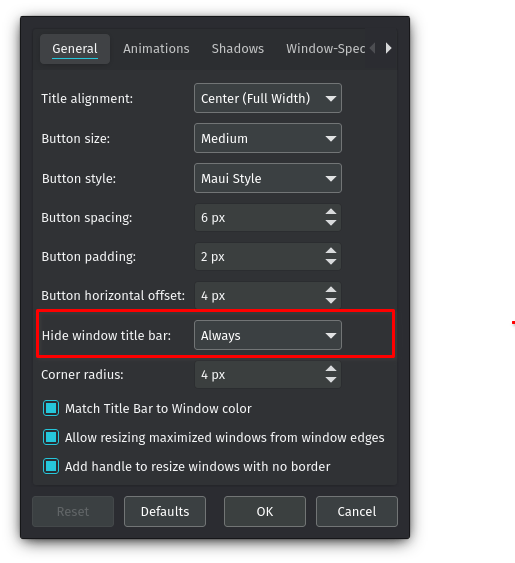Switch to the Animations tab
The height and width of the screenshot is (563, 515).
[156, 48]
